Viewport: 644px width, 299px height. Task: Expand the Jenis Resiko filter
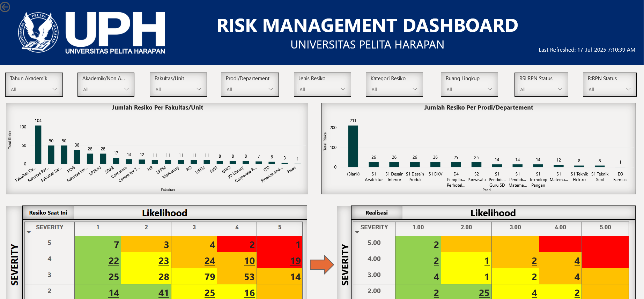pos(322,89)
